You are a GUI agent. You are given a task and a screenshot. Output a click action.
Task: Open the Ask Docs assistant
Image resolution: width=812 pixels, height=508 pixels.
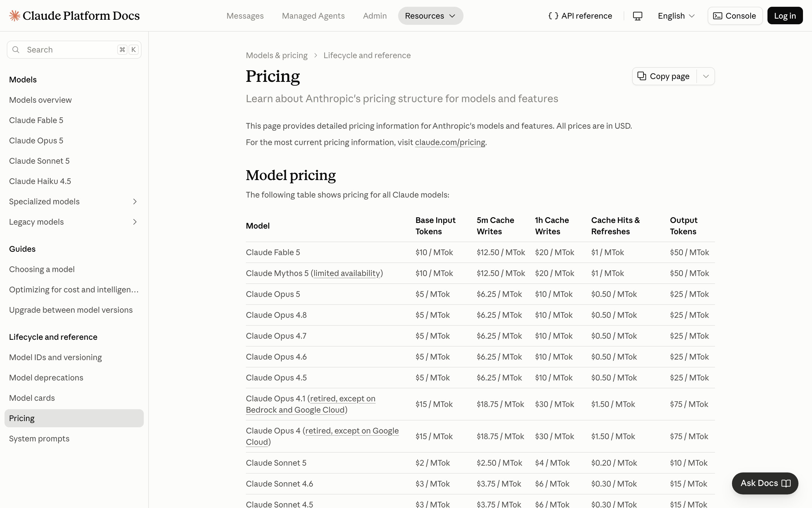[765, 483]
